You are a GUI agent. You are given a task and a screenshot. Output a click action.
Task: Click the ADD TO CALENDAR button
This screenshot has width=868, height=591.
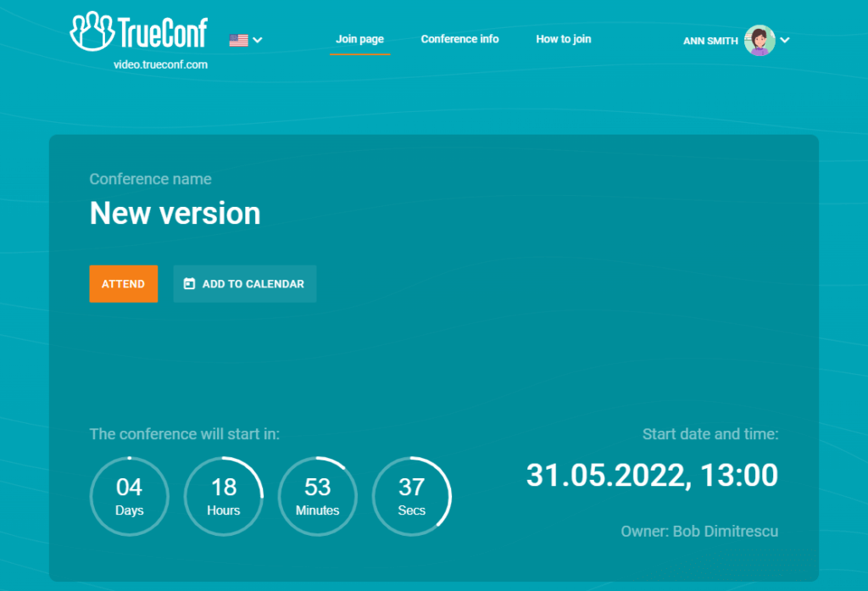[x=244, y=284]
